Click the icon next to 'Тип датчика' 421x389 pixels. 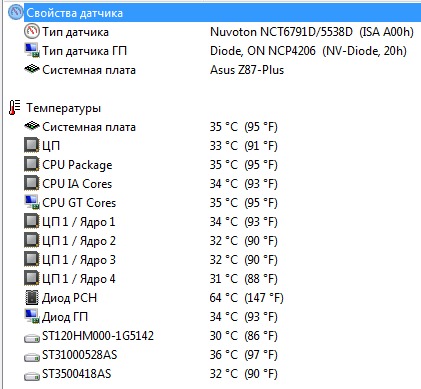coord(32,31)
